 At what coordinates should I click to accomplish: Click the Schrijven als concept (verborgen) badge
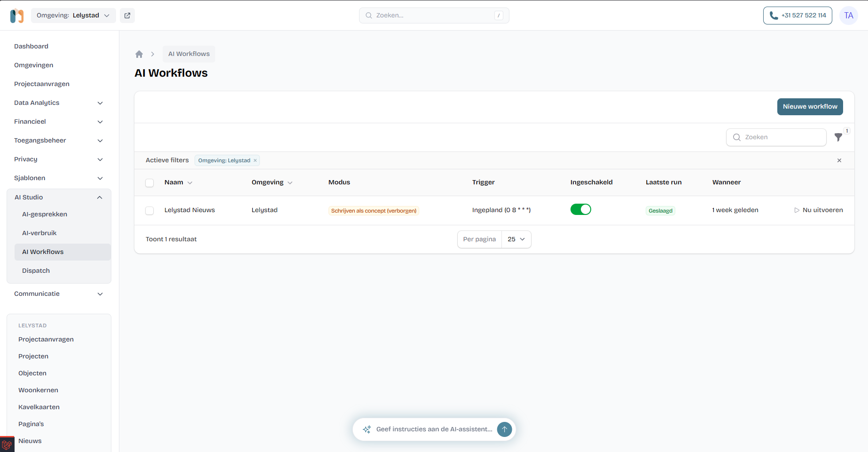click(x=374, y=211)
